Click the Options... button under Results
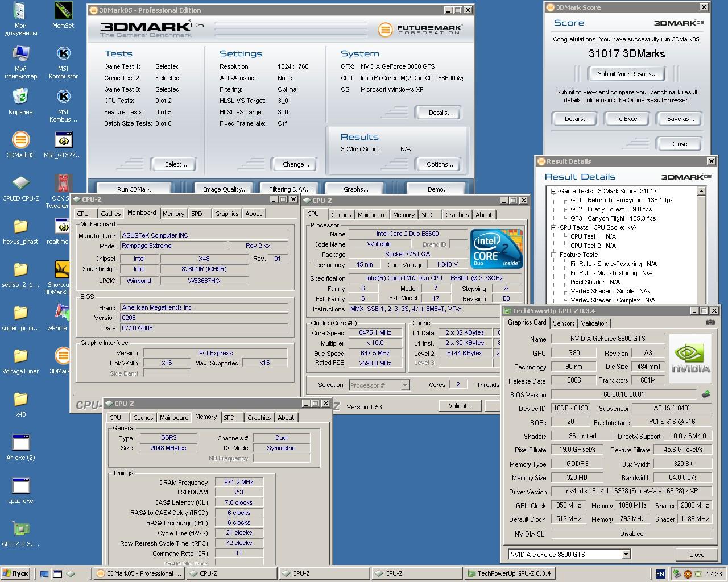Screen dimensions: 728x582 [x=440, y=164]
